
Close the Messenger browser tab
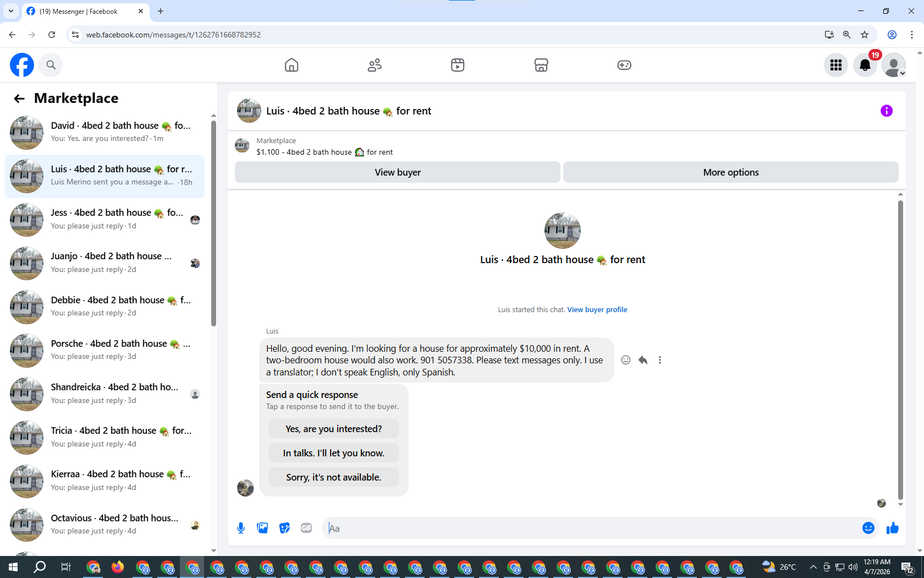141,11
